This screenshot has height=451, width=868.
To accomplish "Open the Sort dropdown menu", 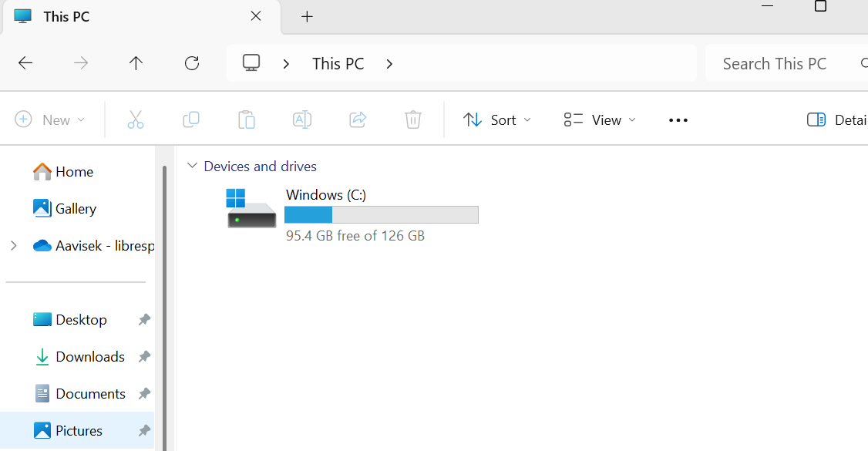I will coord(497,119).
